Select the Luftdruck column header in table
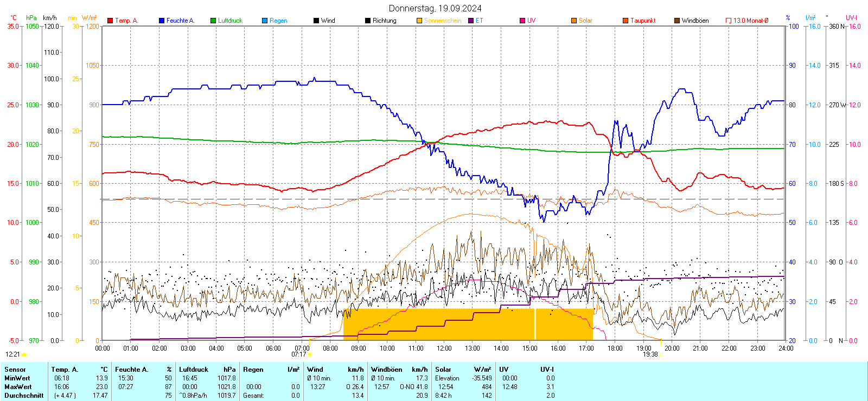Image resolution: width=868 pixels, height=401 pixels. [x=194, y=370]
